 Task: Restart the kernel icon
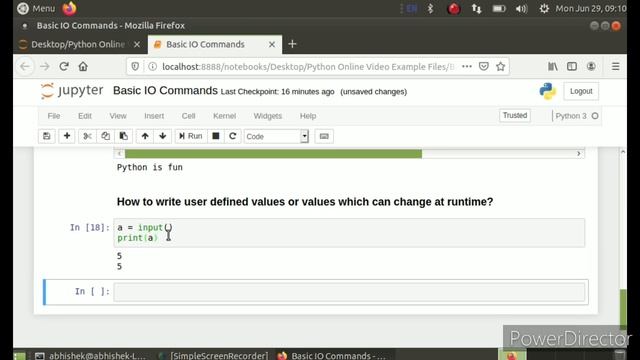233,136
